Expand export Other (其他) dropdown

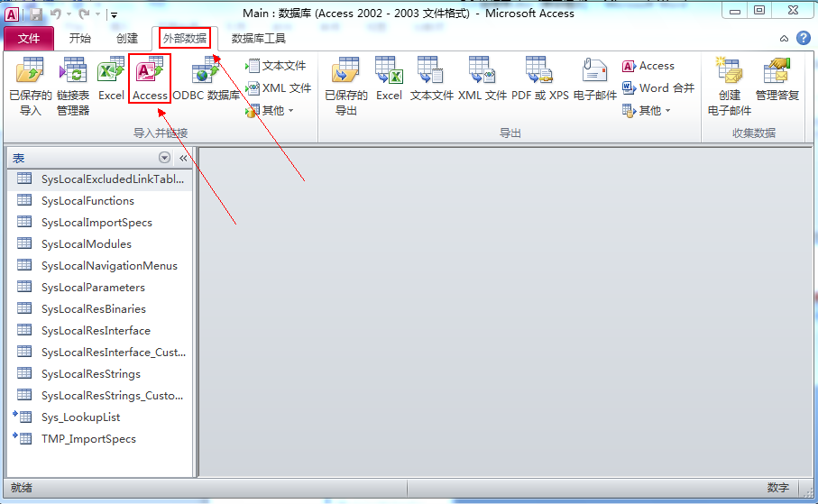(x=647, y=111)
